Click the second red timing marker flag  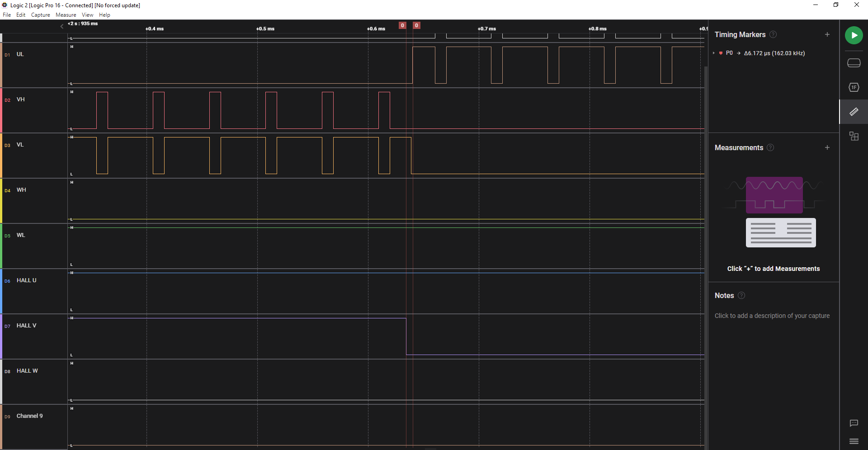417,25
